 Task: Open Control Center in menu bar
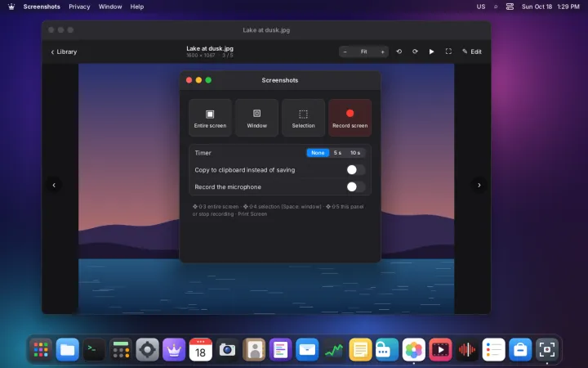tap(510, 7)
